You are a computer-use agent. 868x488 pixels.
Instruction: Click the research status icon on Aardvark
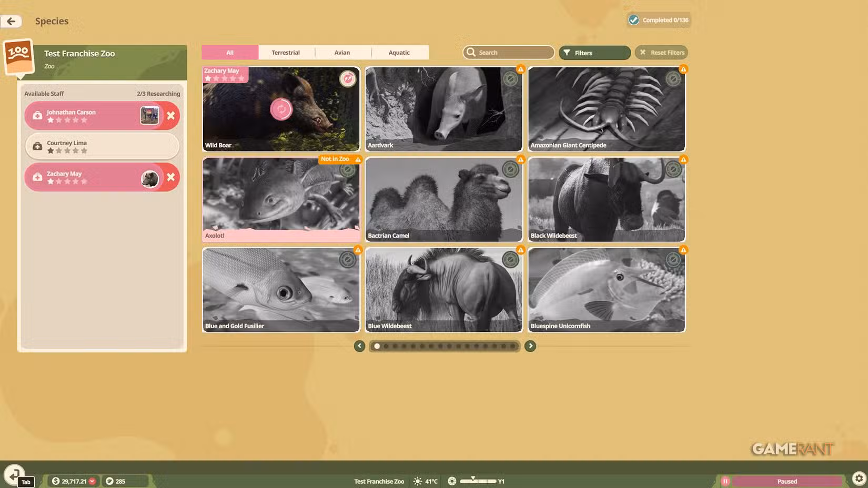(510, 79)
